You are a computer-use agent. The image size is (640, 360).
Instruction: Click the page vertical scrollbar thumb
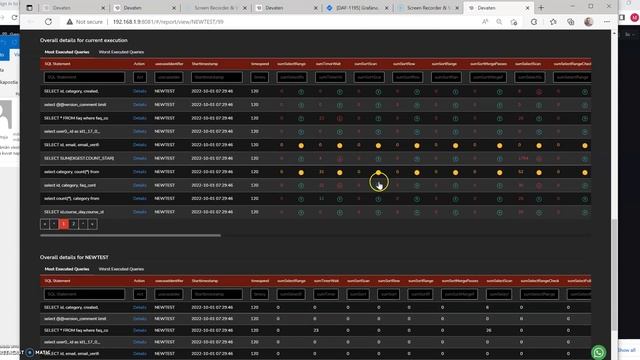pyautogui.click(x=614, y=274)
